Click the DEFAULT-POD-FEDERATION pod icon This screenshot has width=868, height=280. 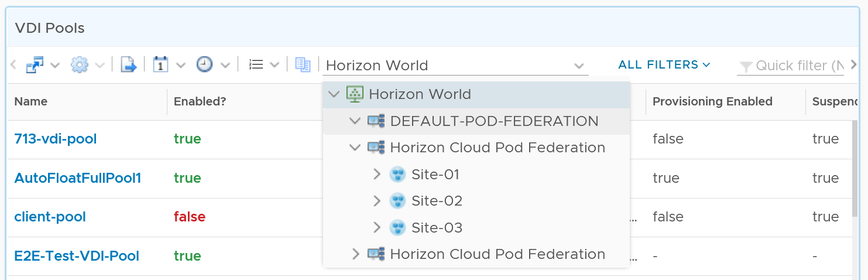click(x=376, y=121)
